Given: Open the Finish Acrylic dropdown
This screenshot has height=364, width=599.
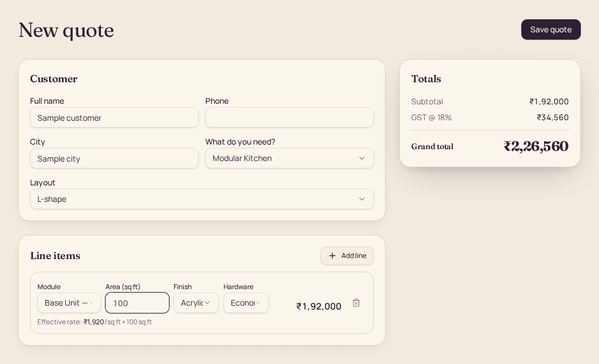Looking at the screenshot, I should point(196,303).
